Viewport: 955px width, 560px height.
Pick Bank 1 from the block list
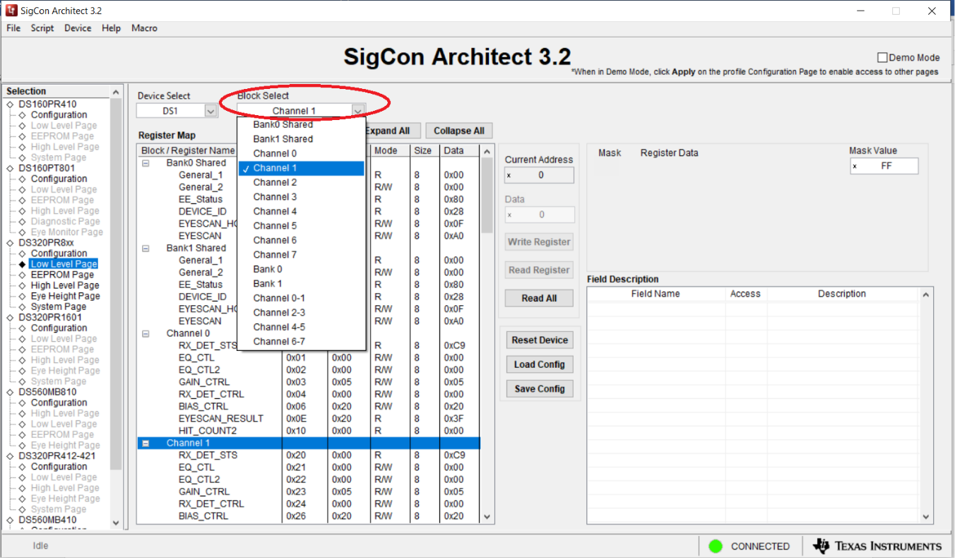302,283
